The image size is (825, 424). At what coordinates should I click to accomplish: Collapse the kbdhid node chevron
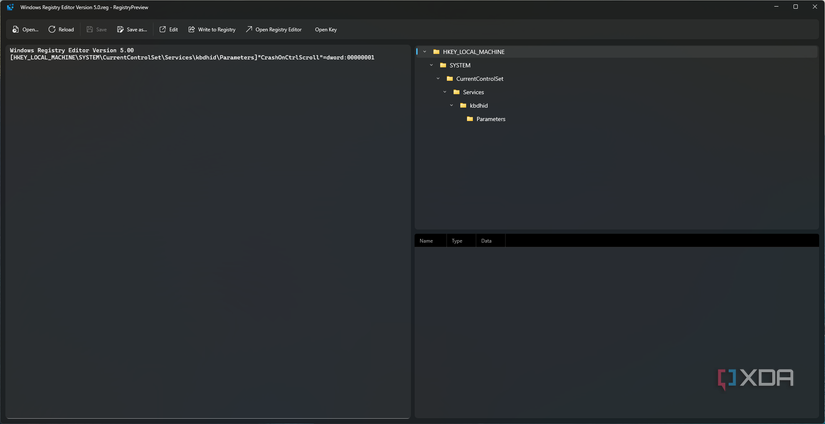tap(451, 106)
